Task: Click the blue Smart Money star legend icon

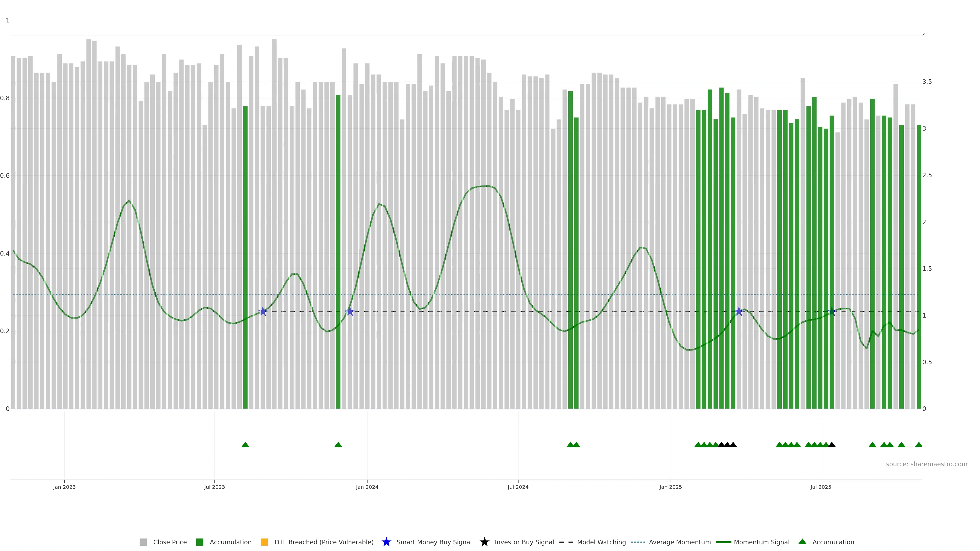Action: [386, 542]
